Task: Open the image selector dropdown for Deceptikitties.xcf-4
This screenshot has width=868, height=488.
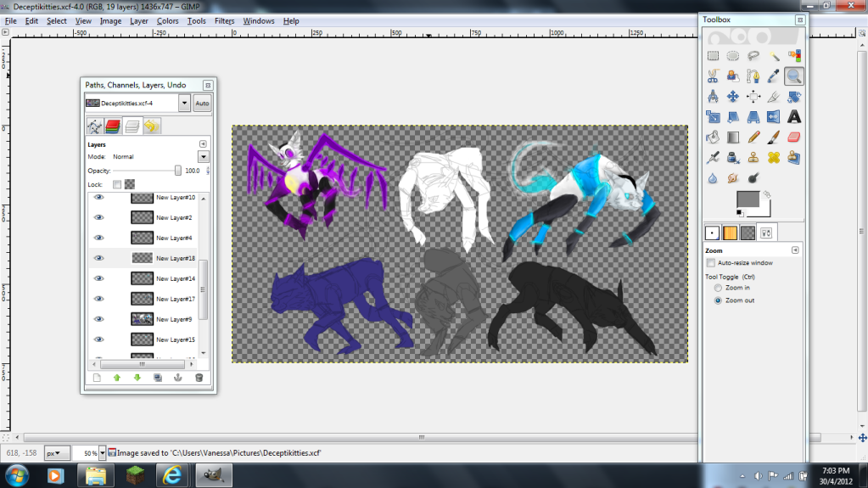Action: click(185, 103)
